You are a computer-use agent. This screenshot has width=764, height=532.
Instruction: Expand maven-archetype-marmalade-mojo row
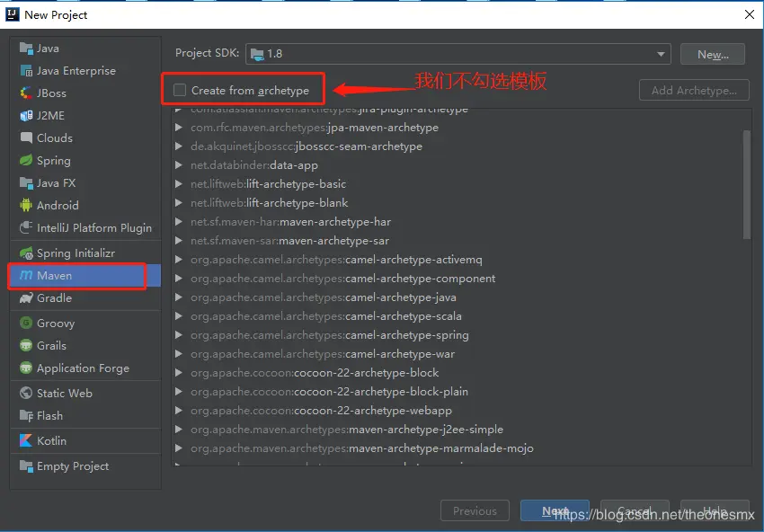[179, 448]
